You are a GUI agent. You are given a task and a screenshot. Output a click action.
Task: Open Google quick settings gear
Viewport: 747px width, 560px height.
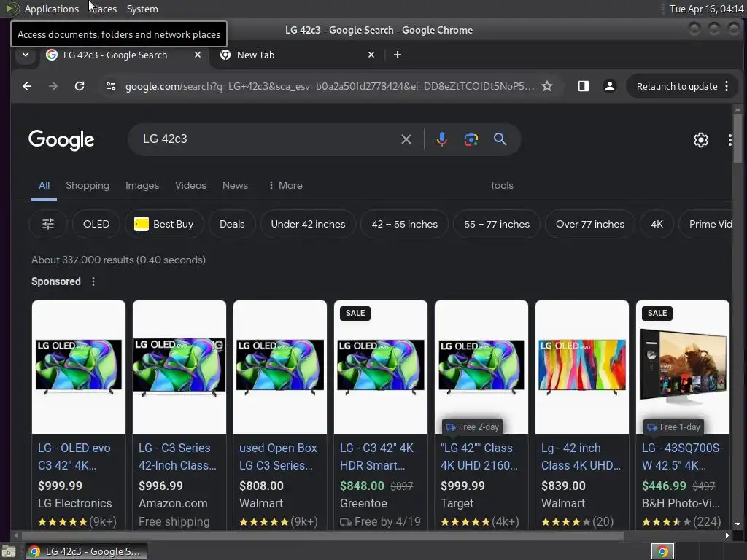click(x=700, y=139)
